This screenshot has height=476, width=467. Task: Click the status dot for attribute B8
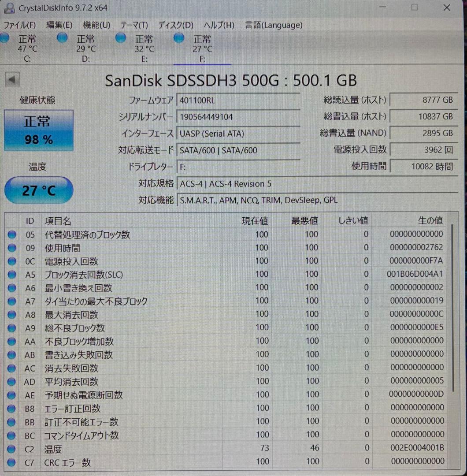11,409
